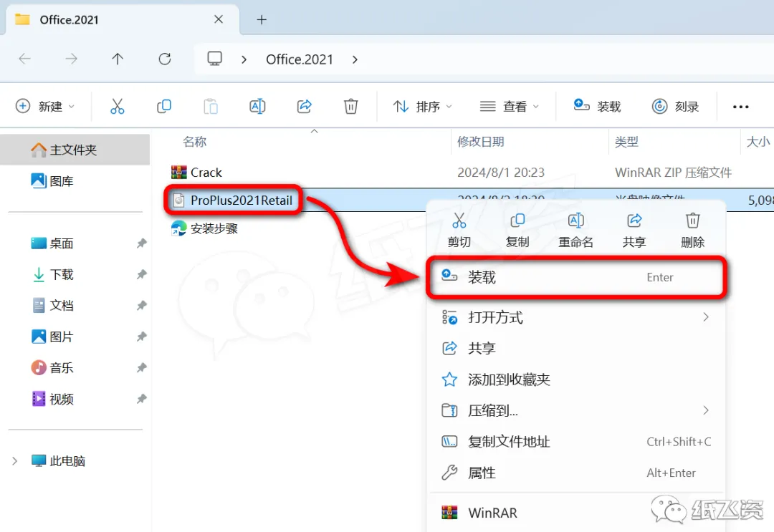Screen dimensions: 774x532
Task: Sort by the 大小 Size column header
Action: click(x=758, y=142)
